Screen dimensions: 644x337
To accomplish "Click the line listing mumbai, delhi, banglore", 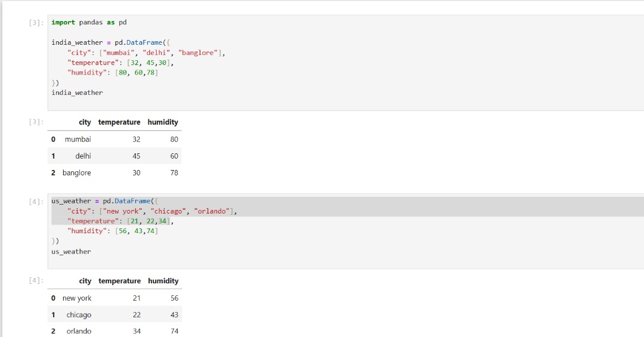I will click(x=146, y=52).
